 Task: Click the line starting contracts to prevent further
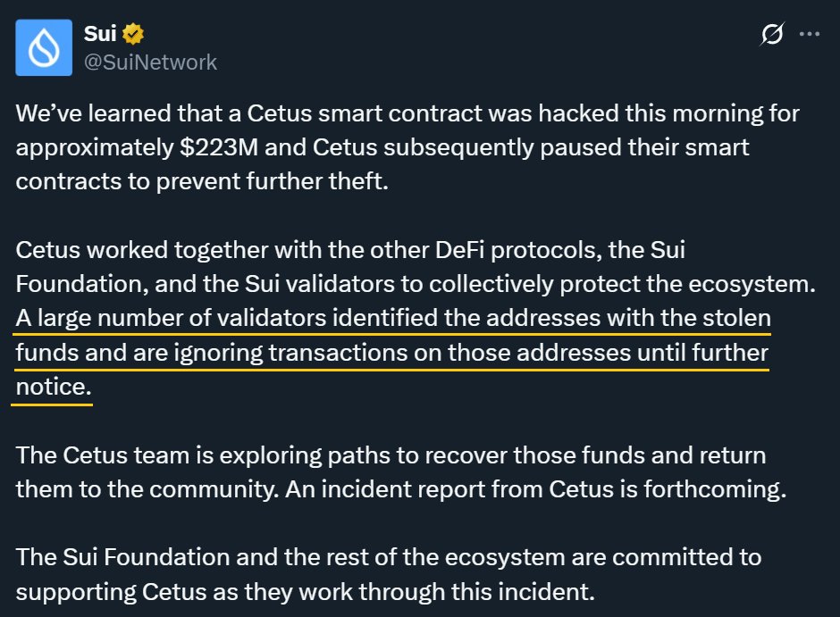[202, 181]
